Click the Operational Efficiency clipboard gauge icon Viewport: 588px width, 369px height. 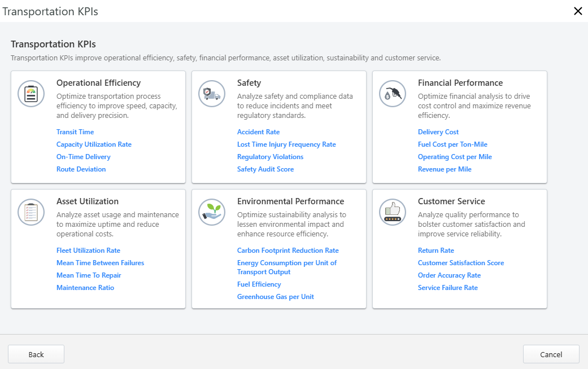31,94
